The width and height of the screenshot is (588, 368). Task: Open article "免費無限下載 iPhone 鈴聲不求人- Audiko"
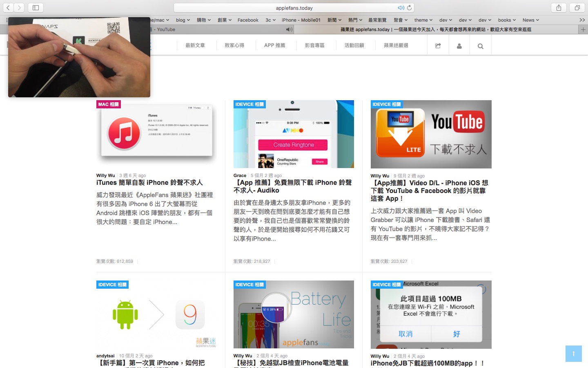pyautogui.click(x=293, y=186)
